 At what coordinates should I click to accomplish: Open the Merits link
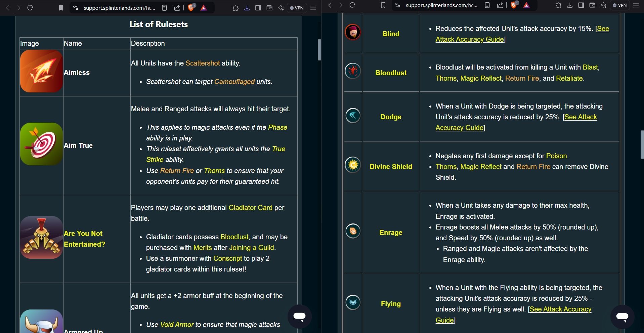203,248
